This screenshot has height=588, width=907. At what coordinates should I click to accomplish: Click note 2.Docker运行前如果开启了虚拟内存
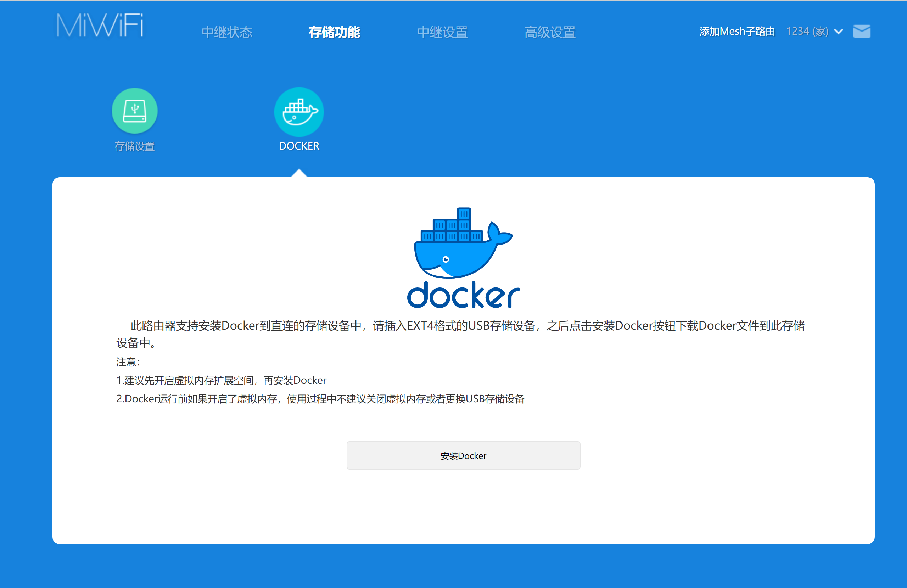(320, 399)
